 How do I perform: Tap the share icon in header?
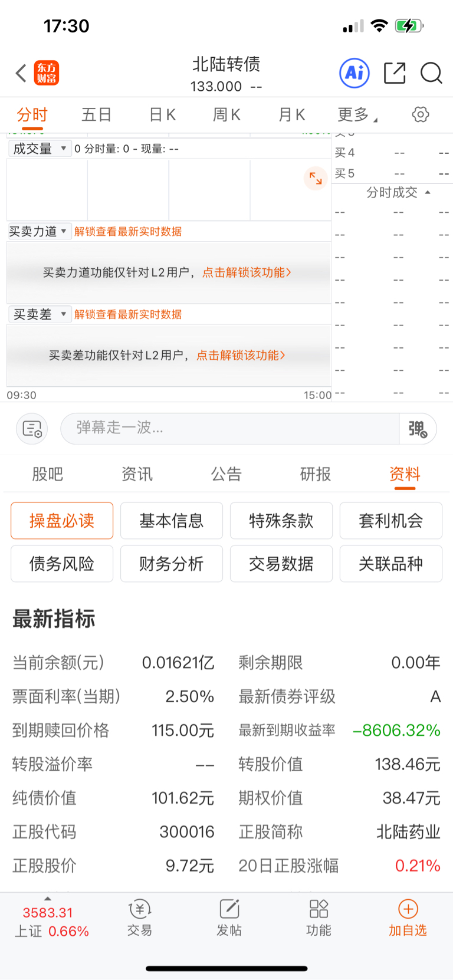pyautogui.click(x=395, y=73)
